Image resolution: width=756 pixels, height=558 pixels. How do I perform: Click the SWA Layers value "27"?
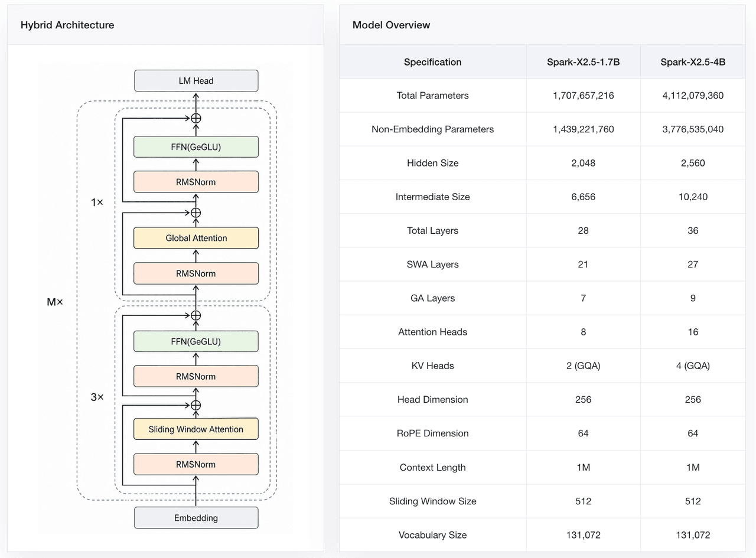click(x=693, y=265)
